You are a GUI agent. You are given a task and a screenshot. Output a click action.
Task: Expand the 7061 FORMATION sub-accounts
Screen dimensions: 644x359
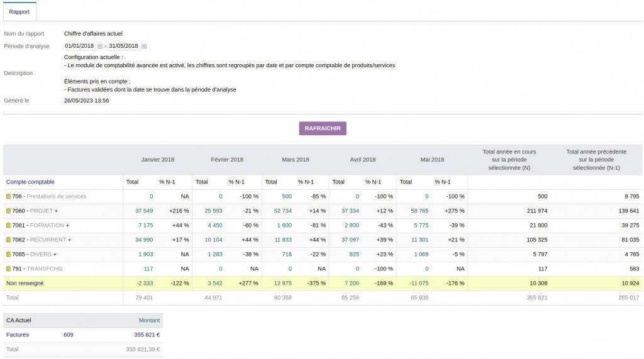pyautogui.click(x=68, y=225)
